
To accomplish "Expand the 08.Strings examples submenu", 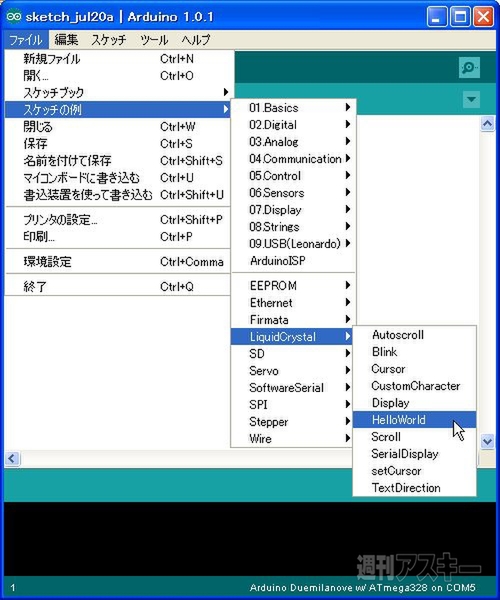I will [x=293, y=227].
